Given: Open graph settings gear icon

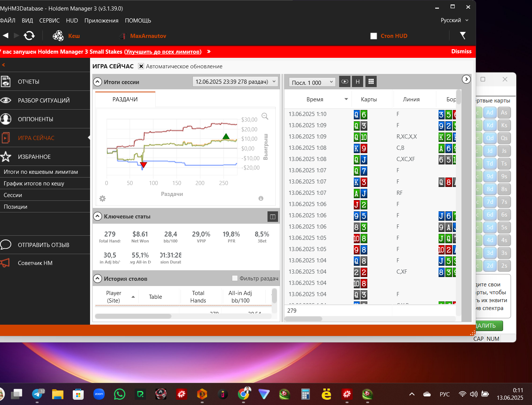Looking at the screenshot, I should (102, 198).
